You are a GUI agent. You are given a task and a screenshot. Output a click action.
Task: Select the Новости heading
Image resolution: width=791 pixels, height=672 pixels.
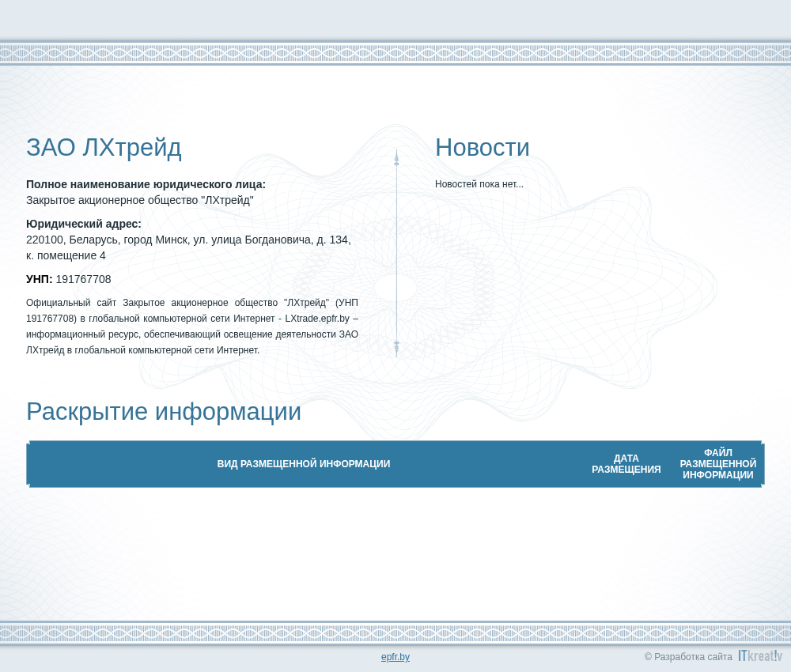pos(483,148)
